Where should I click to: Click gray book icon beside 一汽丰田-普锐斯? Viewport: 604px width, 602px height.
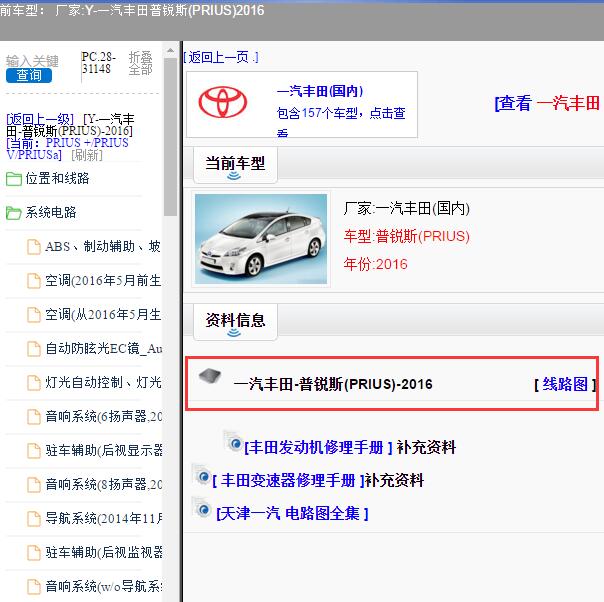210,376
